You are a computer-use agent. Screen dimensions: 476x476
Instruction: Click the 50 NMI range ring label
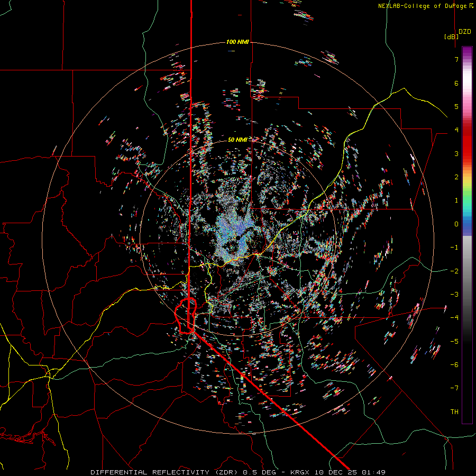[237, 140]
